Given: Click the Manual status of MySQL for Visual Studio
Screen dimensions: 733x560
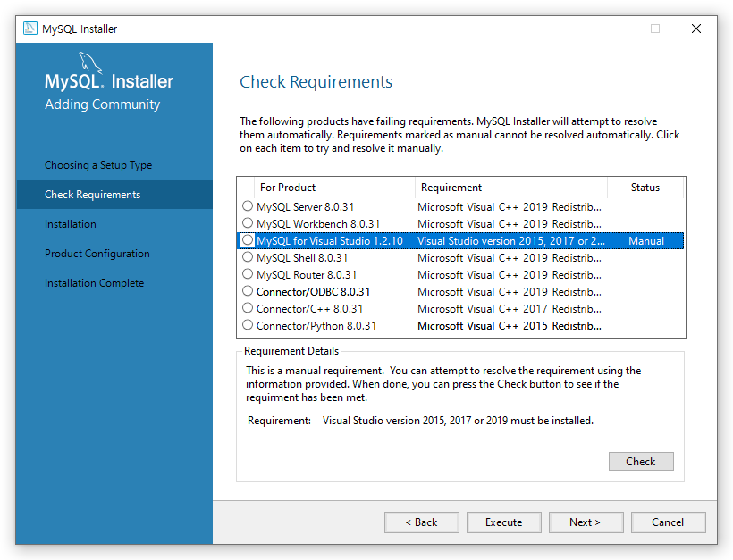Looking at the screenshot, I should 646,241.
